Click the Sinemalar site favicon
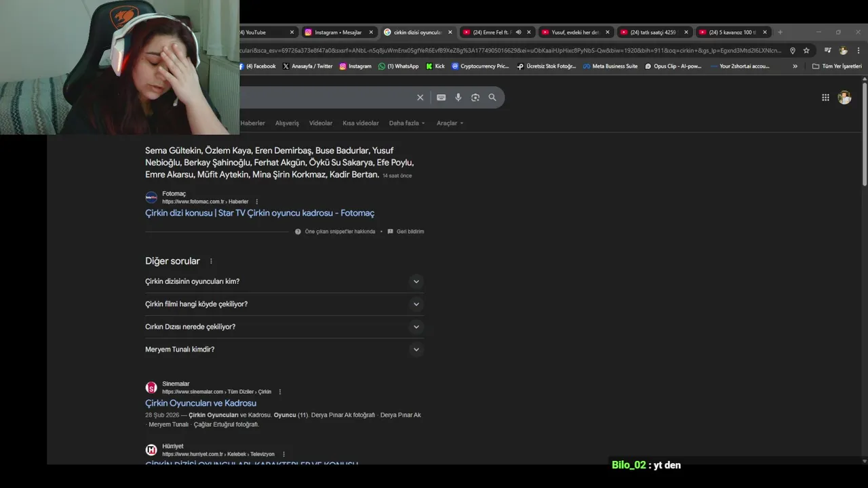The image size is (868, 488). [151, 388]
